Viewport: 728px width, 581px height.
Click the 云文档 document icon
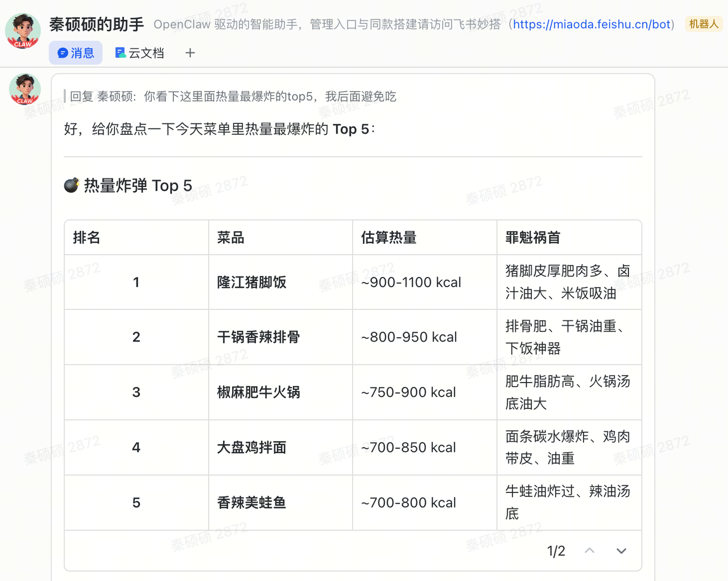click(120, 53)
